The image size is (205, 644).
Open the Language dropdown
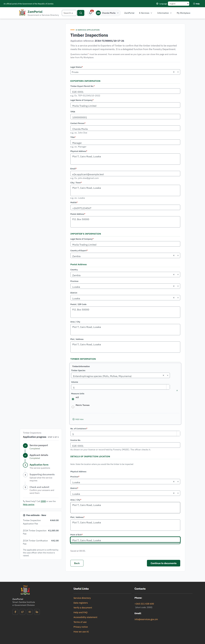179,4
